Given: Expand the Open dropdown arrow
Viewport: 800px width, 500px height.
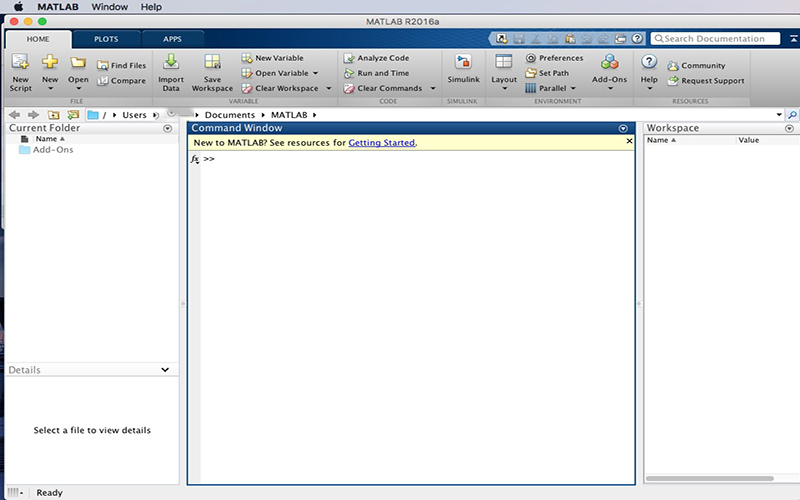Looking at the screenshot, I should click(x=78, y=89).
